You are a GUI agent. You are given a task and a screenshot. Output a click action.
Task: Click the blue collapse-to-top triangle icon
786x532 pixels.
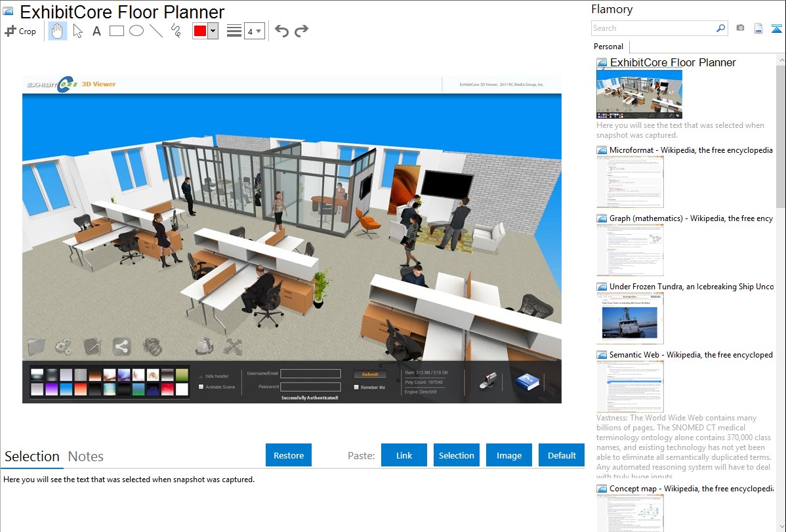click(776, 28)
